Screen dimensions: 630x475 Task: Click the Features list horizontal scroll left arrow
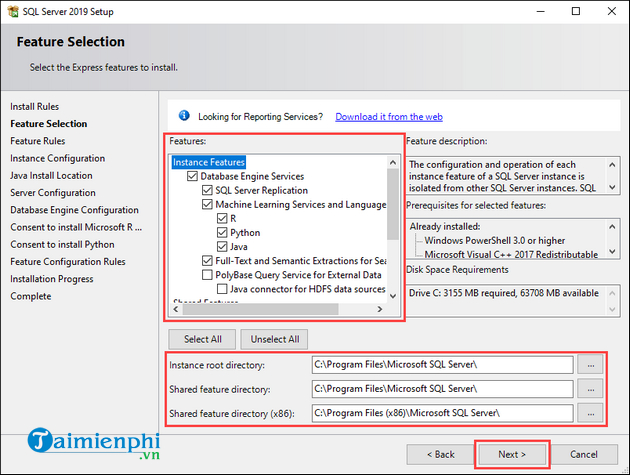(x=176, y=309)
